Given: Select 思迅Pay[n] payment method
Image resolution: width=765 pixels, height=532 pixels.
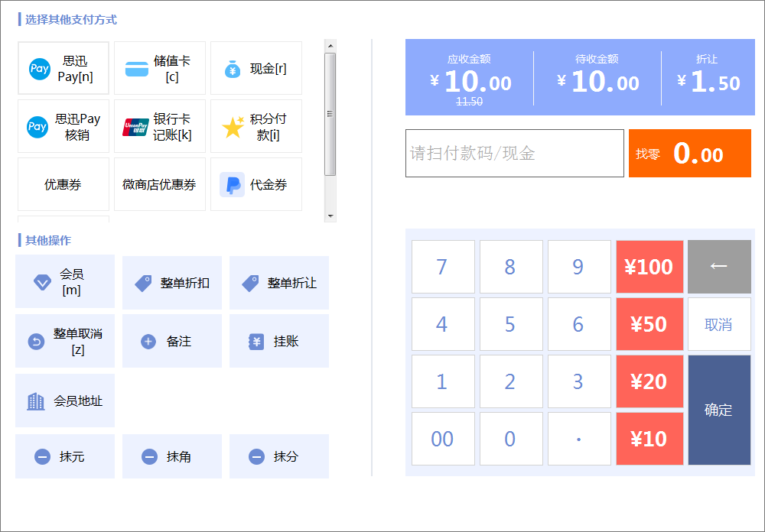Looking at the screenshot, I should [x=63, y=68].
